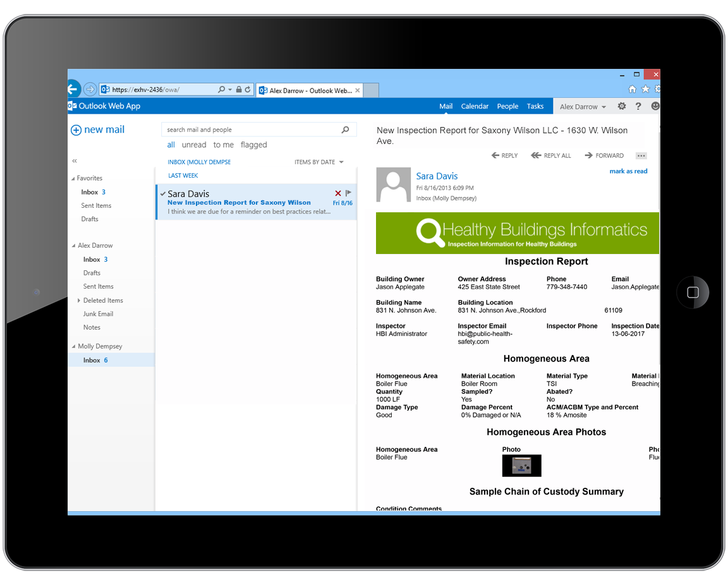
Task: Open the browser home page icon
Action: coord(632,89)
